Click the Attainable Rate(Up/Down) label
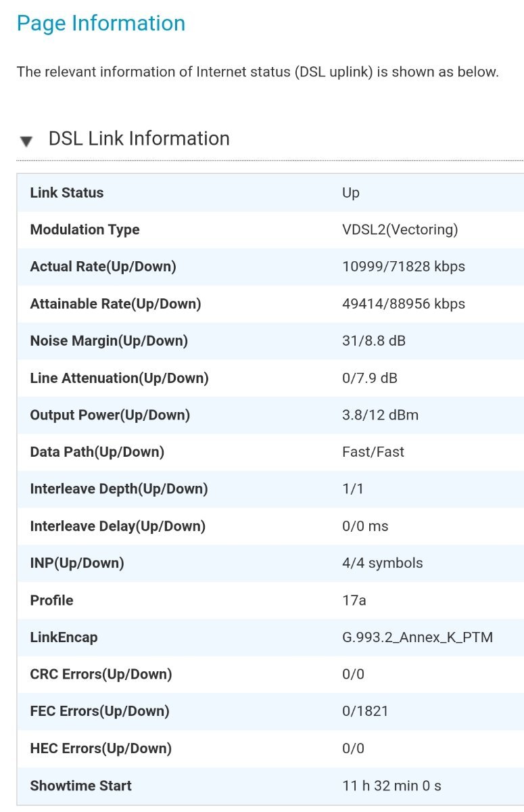Viewport: 524px width, 812px height. pos(116,304)
